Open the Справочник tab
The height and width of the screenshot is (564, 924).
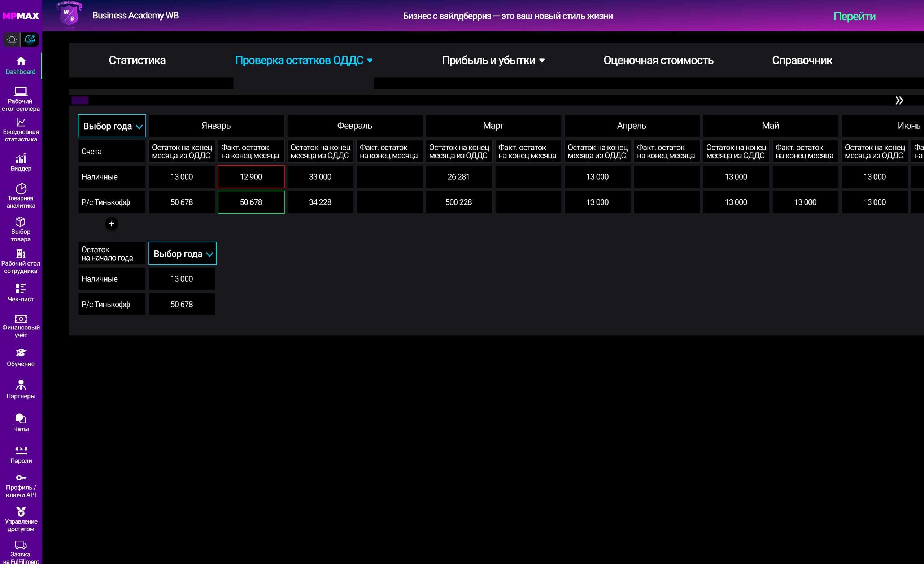pyautogui.click(x=802, y=60)
